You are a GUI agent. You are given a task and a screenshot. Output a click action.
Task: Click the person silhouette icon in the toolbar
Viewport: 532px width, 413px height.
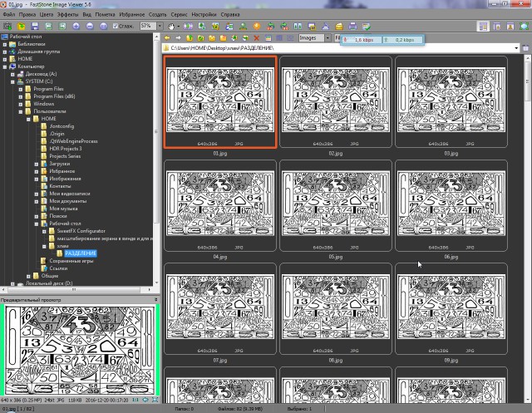pyautogui.click(x=243, y=26)
